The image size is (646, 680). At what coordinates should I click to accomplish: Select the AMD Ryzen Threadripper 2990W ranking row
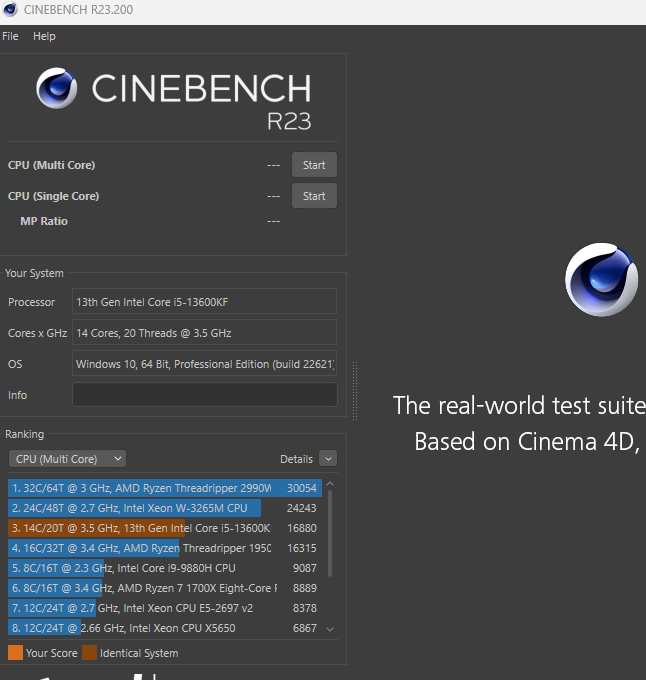[x=165, y=488]
